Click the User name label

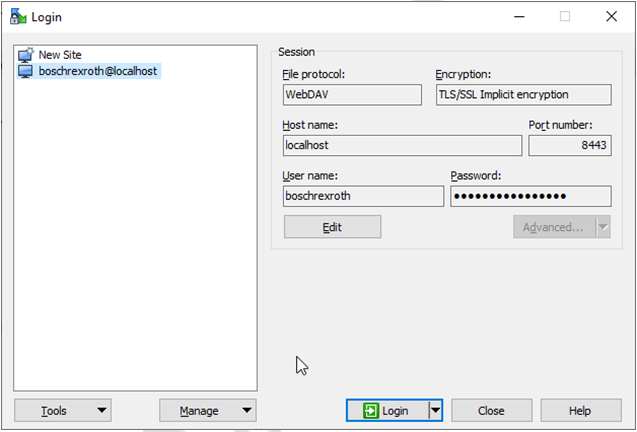[x=310, y=176]
